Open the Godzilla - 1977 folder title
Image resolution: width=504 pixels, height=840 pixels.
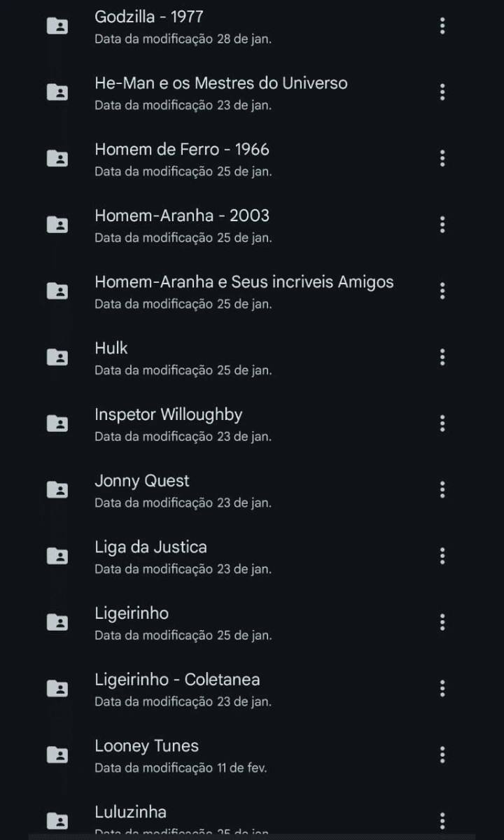pyautogui.click(x=149, y=17)
